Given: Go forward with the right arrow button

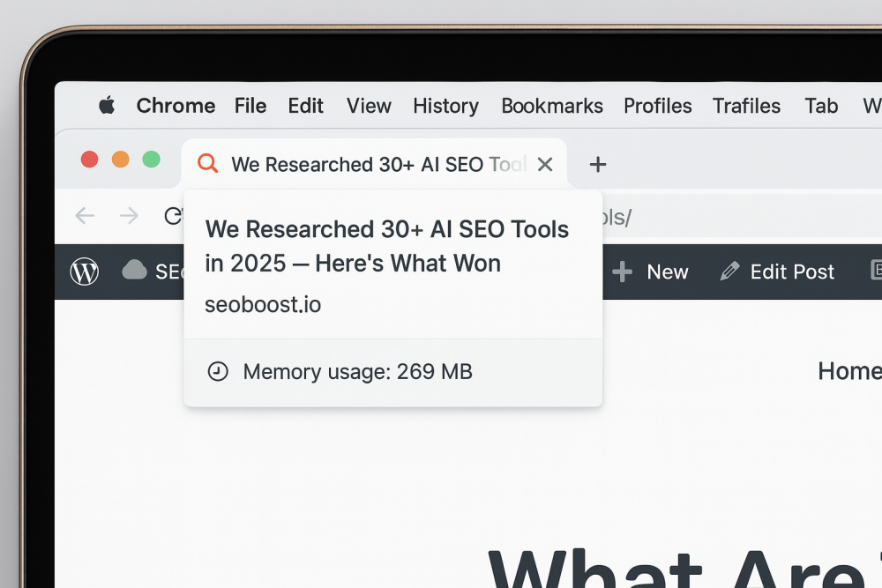Looking at the screenshot, I should tap(129, 215).
